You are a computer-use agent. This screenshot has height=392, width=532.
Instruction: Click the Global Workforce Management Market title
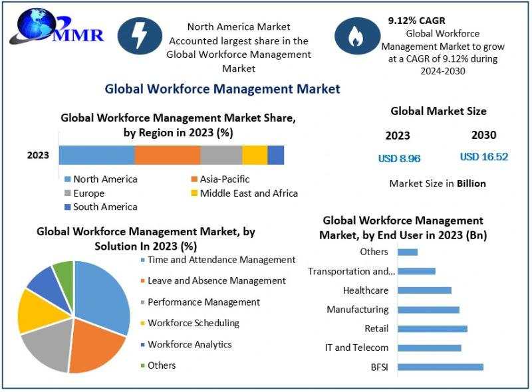(222, 89)
